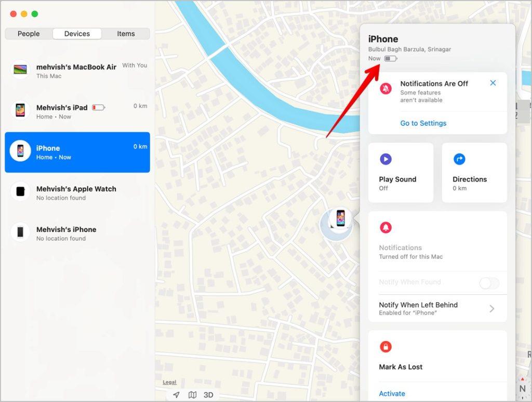This screenshot has height=402, width=532.
Task: Click Turned off for this Mac text
Action: (410, 257)
